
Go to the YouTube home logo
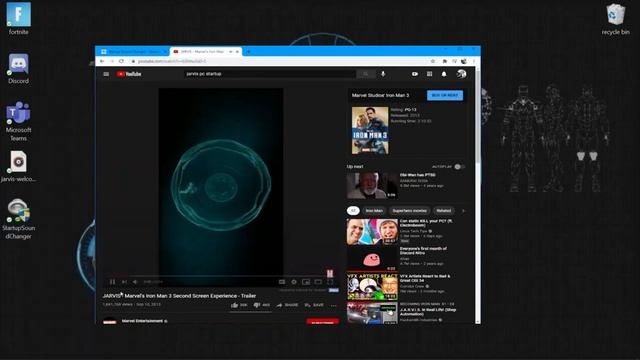129,74
